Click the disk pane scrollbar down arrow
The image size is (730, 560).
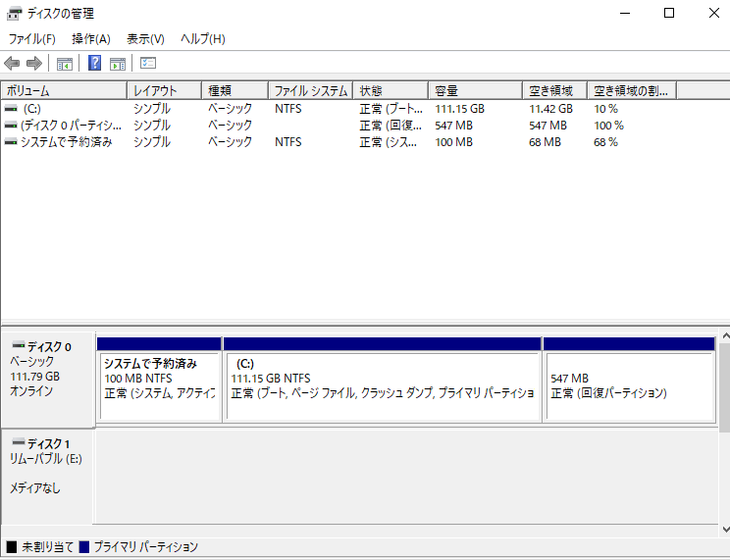725,530
